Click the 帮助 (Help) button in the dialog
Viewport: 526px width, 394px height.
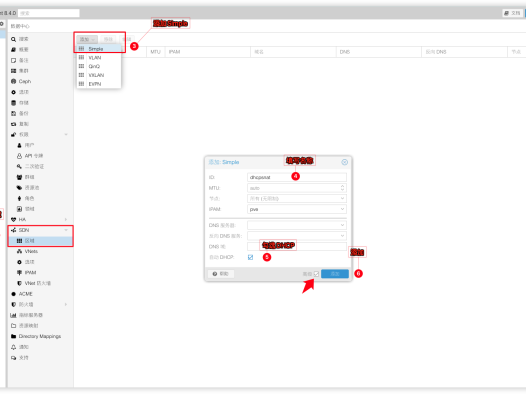[x=221, y=274]
